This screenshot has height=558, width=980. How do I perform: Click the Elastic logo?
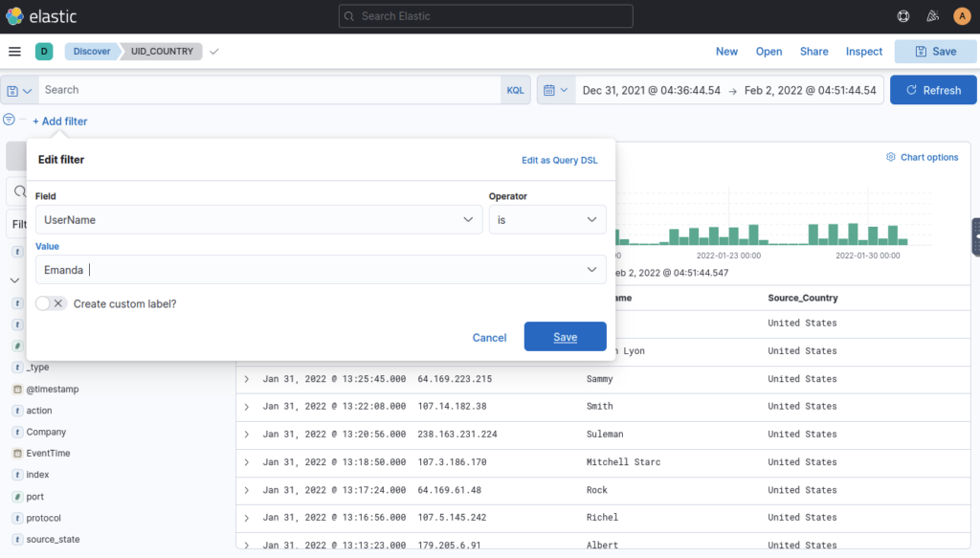41,16
